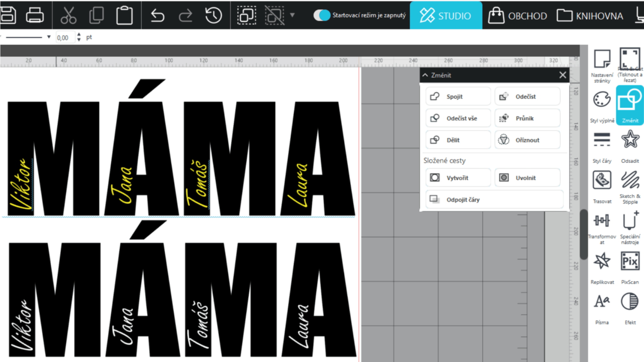Viewport: 644px width, 362px height.
Task: Click the Odpojit čáry button
Action: [494, 199]
